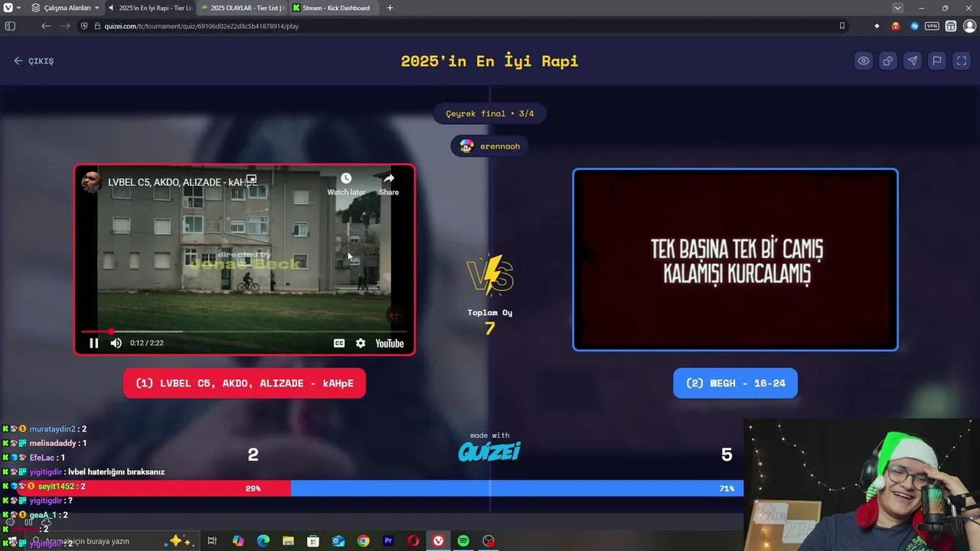Open a new browser tab
Viewport: 980px width, 551px height.
[390, 8]
